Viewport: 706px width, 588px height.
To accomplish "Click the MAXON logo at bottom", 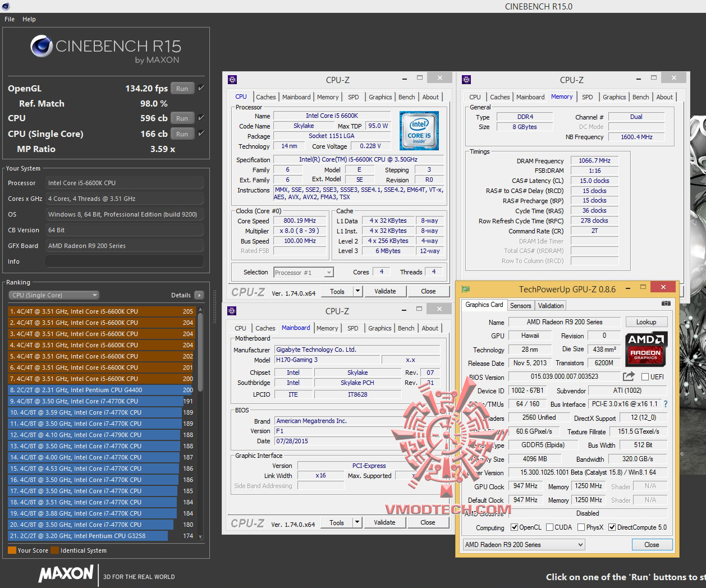I will pyautogui.click(x=66, y=573).
